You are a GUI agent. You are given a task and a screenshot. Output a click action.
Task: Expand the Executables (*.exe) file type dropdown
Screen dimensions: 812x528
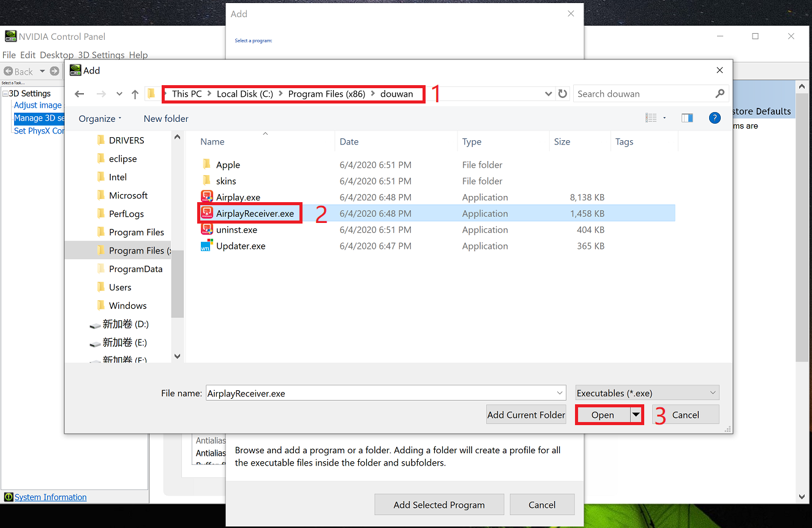pyautogui.click(x=713, y=393)
